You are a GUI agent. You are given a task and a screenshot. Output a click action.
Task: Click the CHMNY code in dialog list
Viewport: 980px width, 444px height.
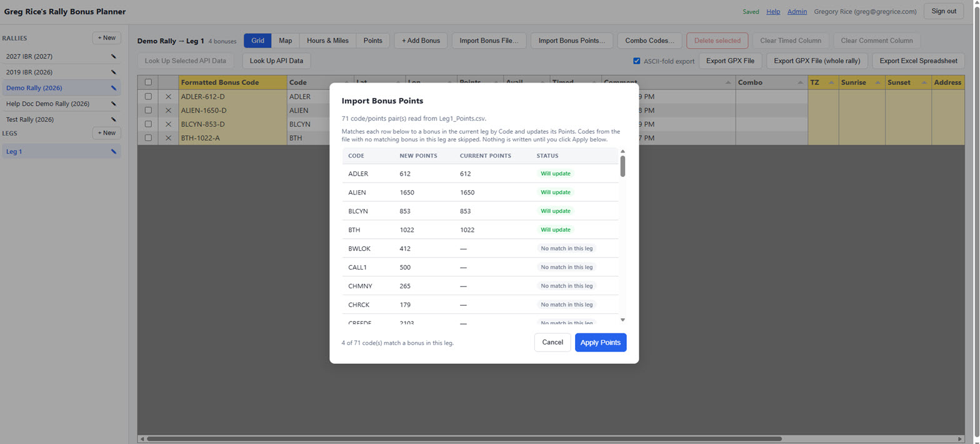360,286
